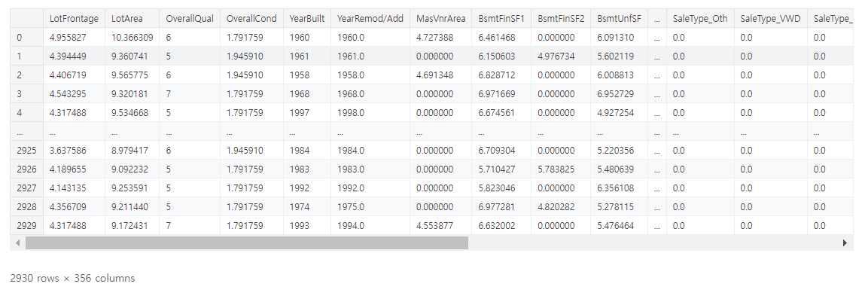
Task: Select the BsmtUnfSF column header
Action: [619, 18]
